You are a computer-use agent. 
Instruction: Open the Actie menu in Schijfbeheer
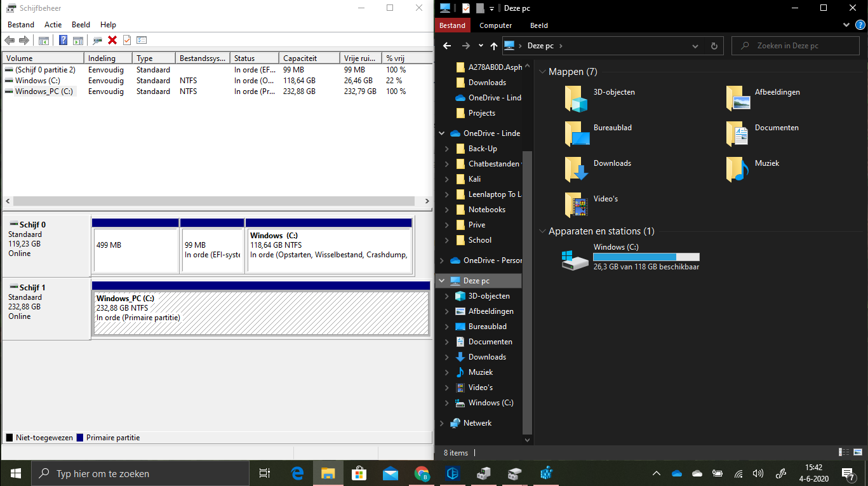click(x=53, y=24)
